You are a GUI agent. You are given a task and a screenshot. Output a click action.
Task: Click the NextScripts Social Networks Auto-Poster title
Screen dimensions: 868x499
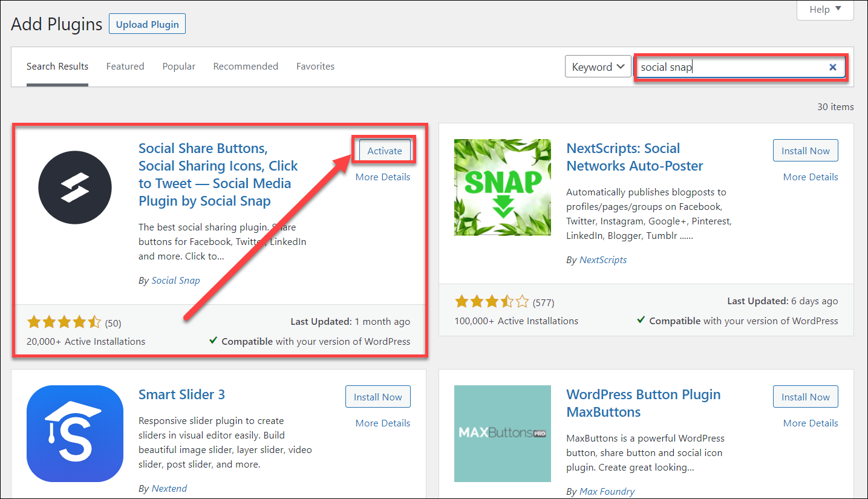click(x=635, y=157)
